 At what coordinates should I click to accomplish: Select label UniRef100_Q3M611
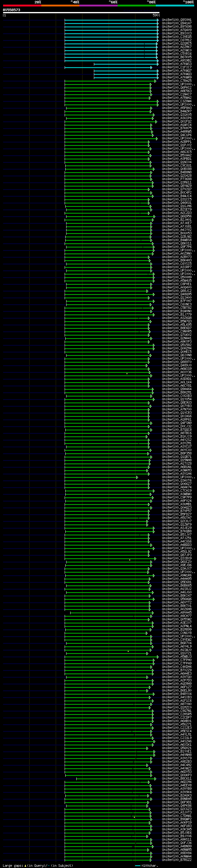point(177,182)
